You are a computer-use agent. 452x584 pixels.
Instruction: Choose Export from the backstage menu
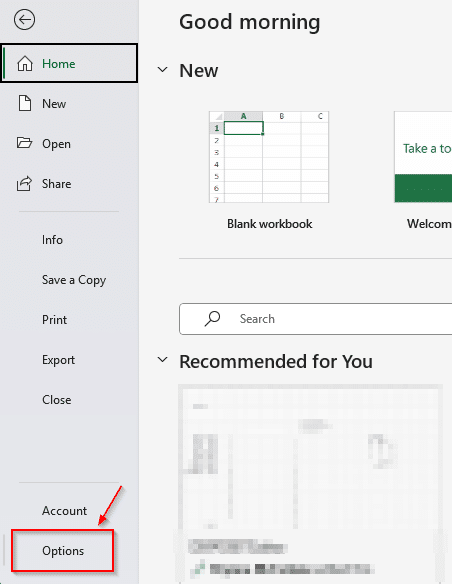point(58,360)
